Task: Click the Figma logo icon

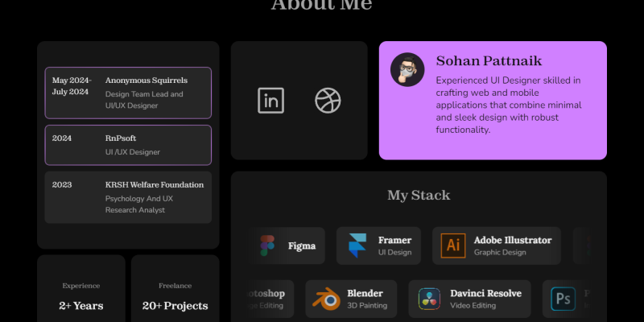Action: [267, 246]
